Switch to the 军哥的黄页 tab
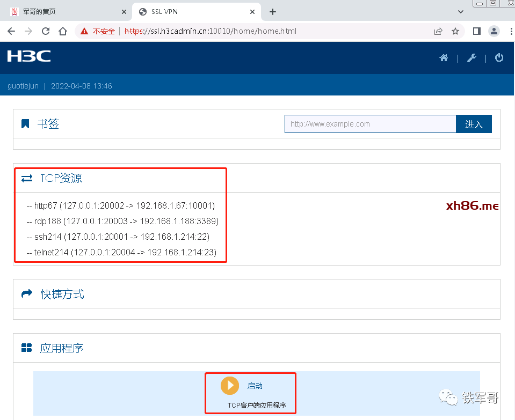 [64, 11]
